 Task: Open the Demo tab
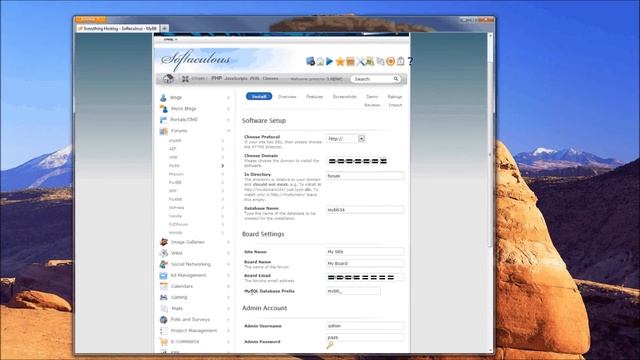click(x=372, y=97)
